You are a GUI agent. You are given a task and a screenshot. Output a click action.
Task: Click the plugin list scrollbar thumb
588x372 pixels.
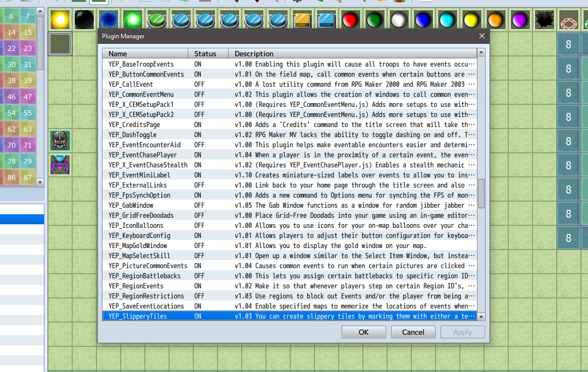click(x=481, y=193)
